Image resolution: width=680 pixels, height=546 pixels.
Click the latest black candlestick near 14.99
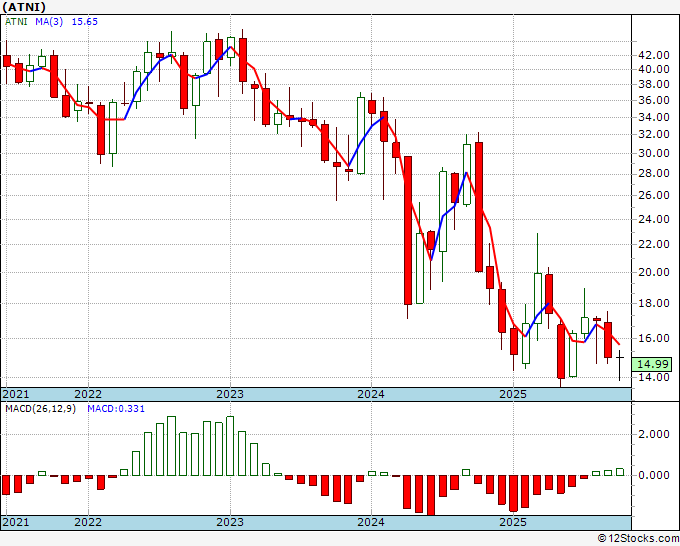[x=620, y=365]
